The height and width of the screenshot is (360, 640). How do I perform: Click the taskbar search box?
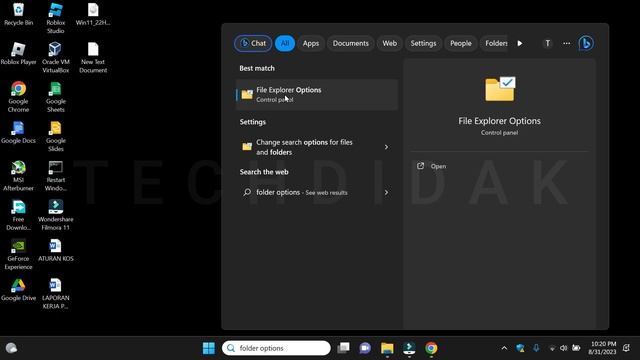(276, 348)
